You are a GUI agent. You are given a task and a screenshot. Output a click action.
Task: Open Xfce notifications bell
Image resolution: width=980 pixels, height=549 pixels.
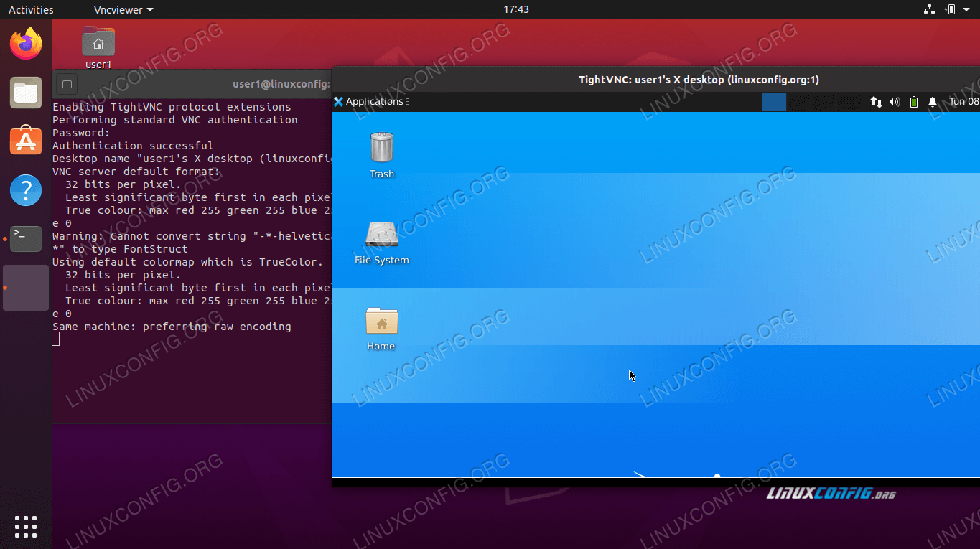pos(933,102)
